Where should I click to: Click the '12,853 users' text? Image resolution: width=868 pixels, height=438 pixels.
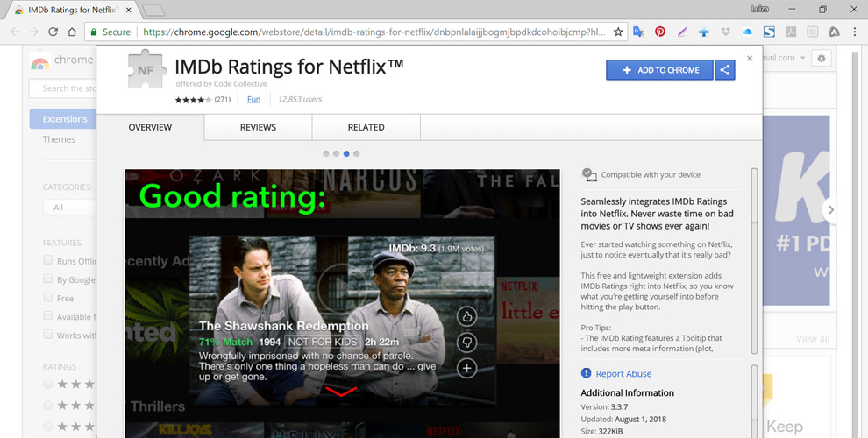[x=300, y=99]
